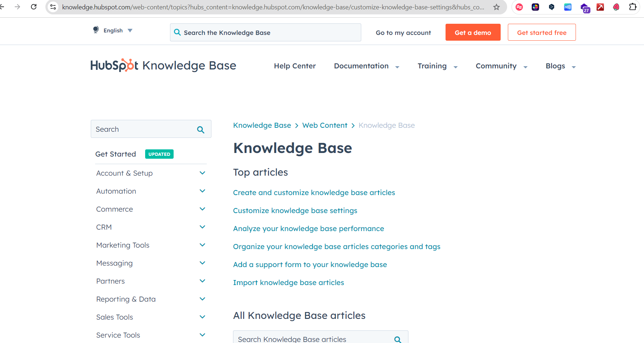644x343 pixels.
Task: Click the browser reload icon
Action: pyautogui.click(x=33, y=6)
